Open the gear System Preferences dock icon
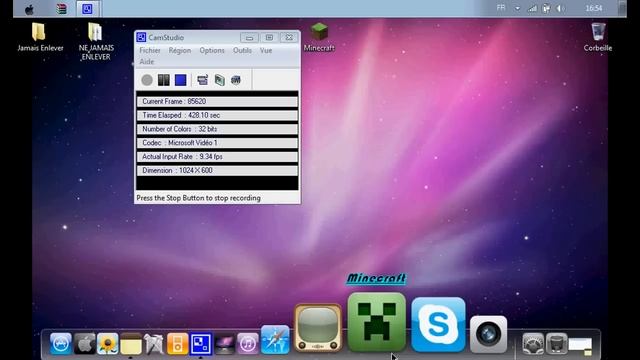The height and width of the screenshot is (360, 640). click(533, 344)
